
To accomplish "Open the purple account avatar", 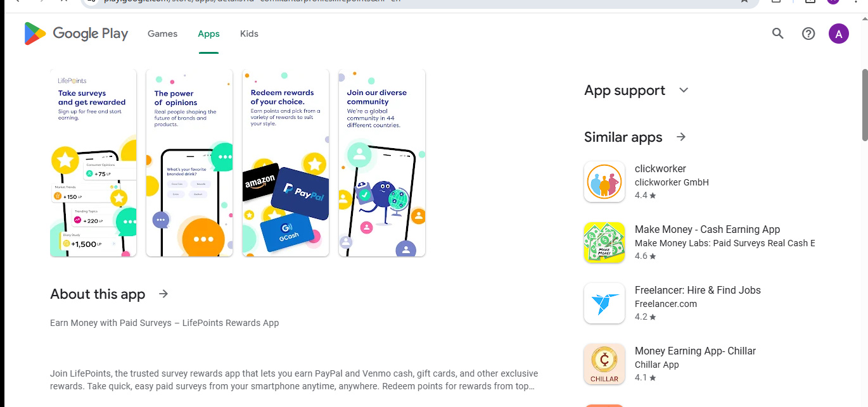I will 839,34.
